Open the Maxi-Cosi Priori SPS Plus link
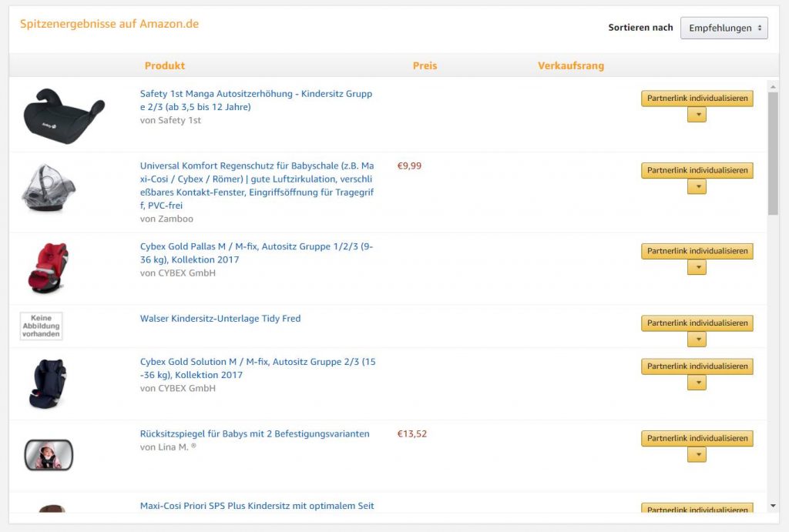Screen dimensions: 789x532 coord(257,506)
